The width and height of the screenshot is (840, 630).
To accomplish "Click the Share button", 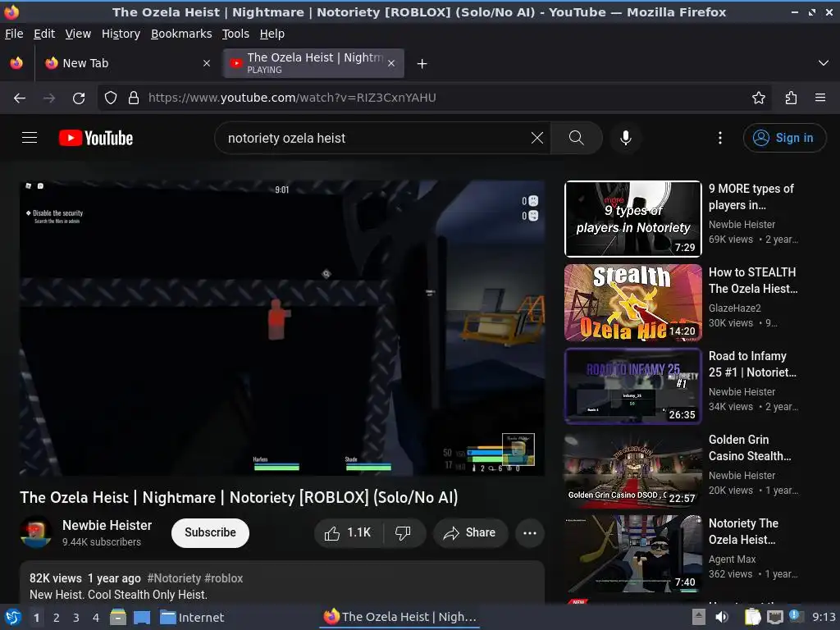I will click(470, 532).
